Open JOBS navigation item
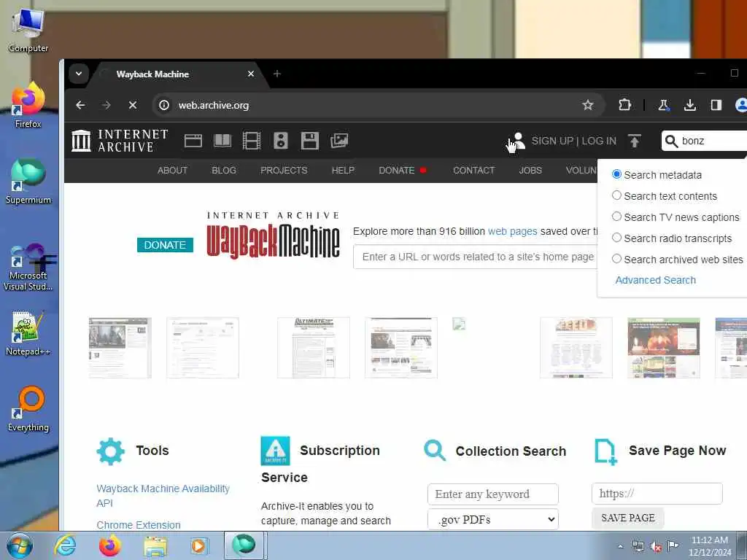747x560 pixels. [x=530, y=170]
